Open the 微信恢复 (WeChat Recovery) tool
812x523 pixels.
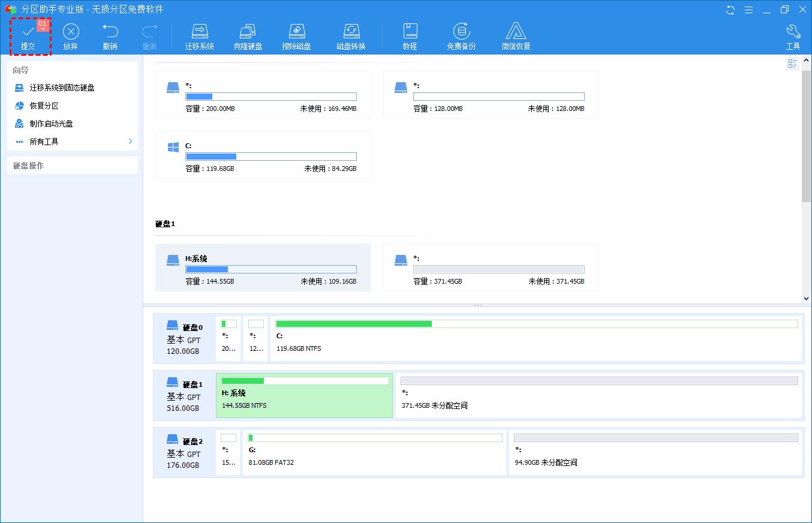coord(516,32)
